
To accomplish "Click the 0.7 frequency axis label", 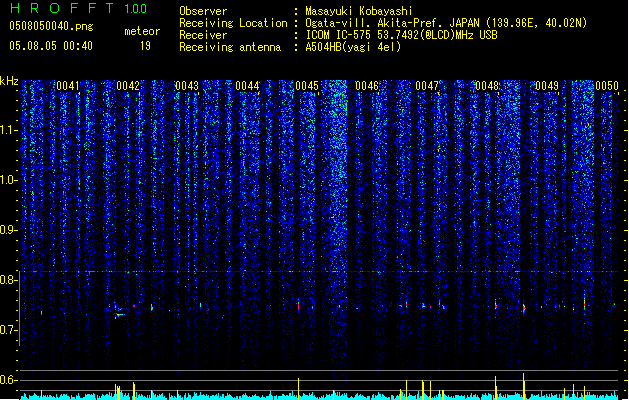I will pyautogui.click(x=9, y=330).
